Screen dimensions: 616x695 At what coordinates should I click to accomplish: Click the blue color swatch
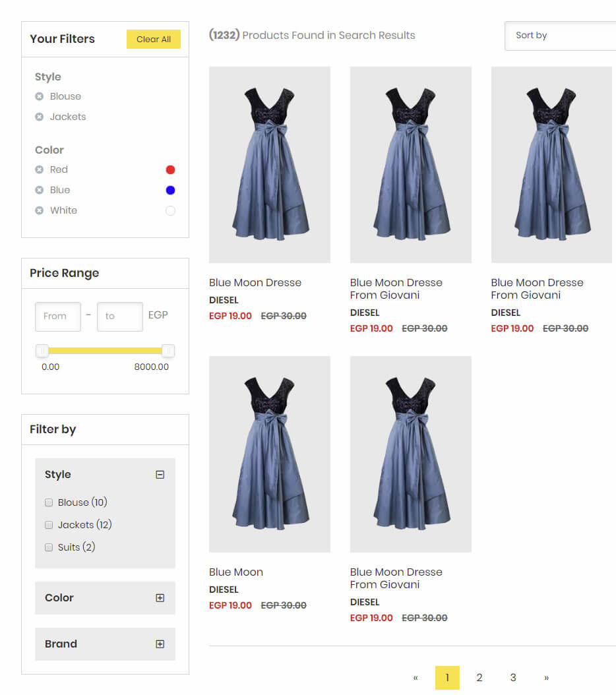point(170,190)
